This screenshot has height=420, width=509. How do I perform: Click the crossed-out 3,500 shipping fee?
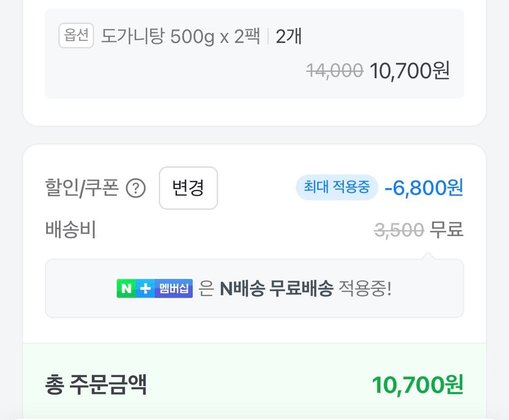[399, 230]
